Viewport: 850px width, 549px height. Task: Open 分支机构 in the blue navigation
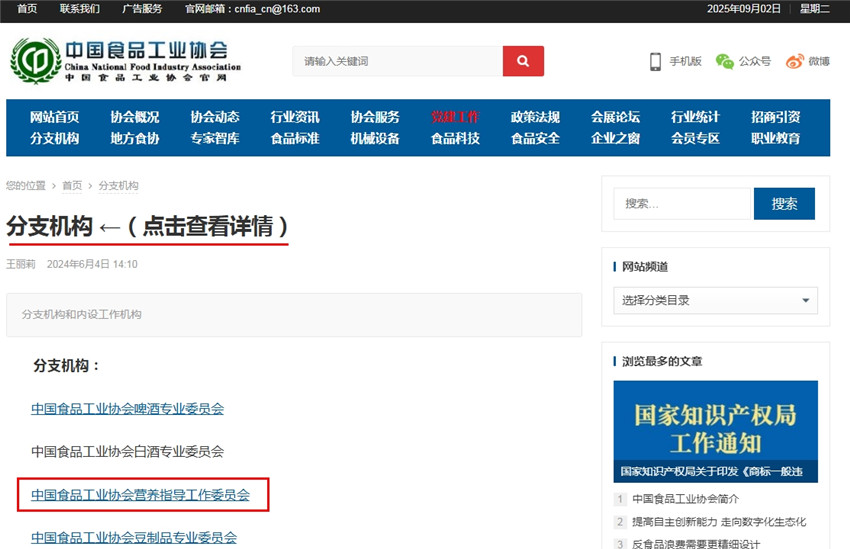tap(55, 139)
